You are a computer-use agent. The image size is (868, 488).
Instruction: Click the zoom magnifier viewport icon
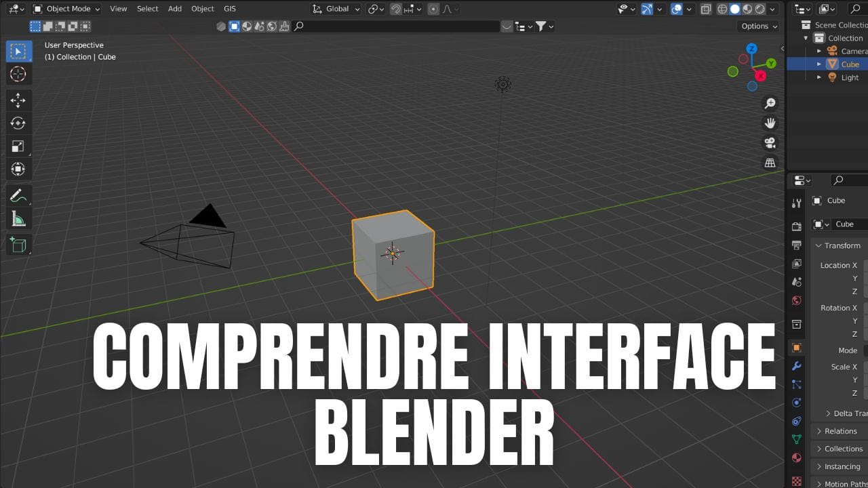770,104
